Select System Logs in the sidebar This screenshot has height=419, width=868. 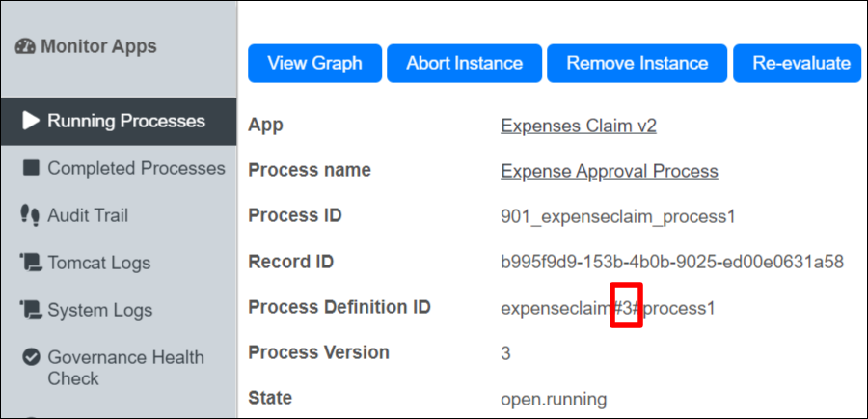[119, 310]
